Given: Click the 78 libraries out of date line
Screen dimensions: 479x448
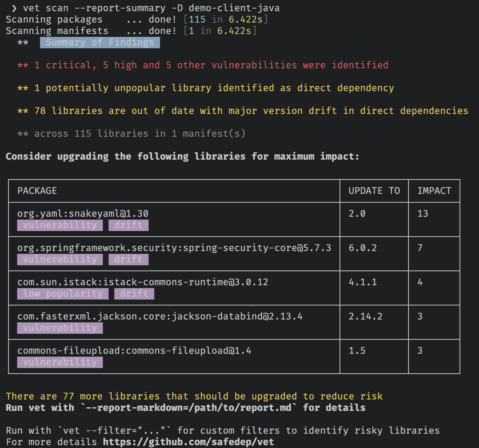Looking at the screenshot, I should point(243,111).
